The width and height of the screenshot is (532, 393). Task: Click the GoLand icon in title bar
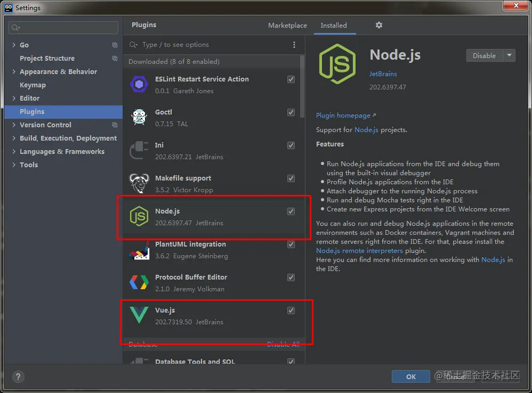tap(9, 7)
